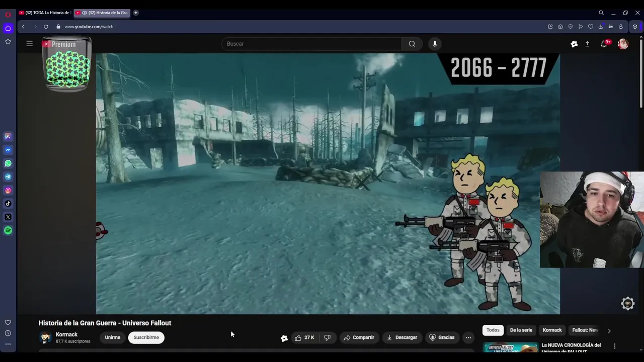This screenshot has width=644, height=362.
Task: Open bookmarks star in Opera sidebar
Action: 8,42
